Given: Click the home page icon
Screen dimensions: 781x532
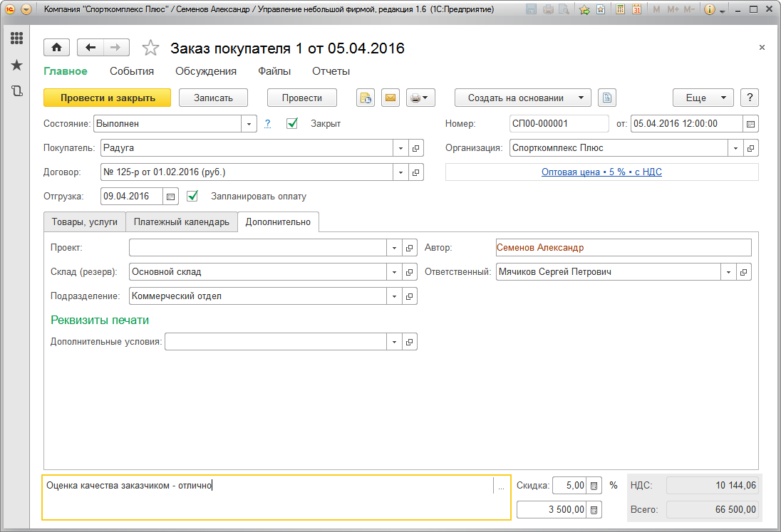Looking at the screenshot, I should (56, 48).
